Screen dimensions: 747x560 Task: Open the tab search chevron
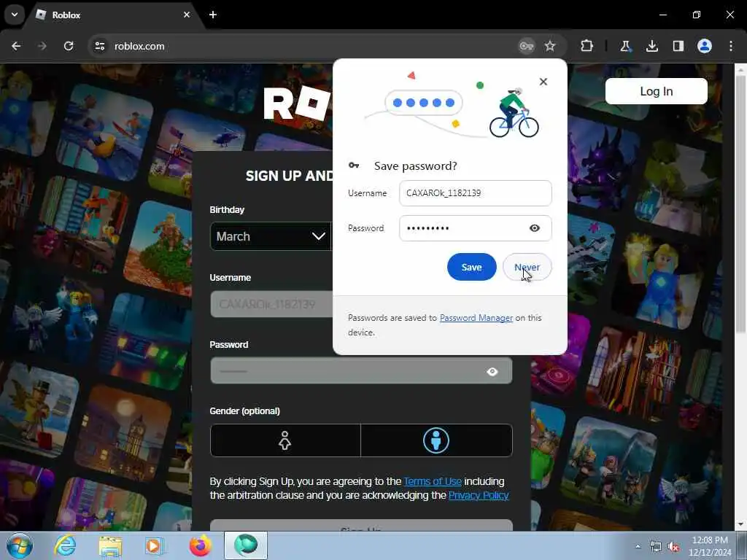tap(15, 15)
